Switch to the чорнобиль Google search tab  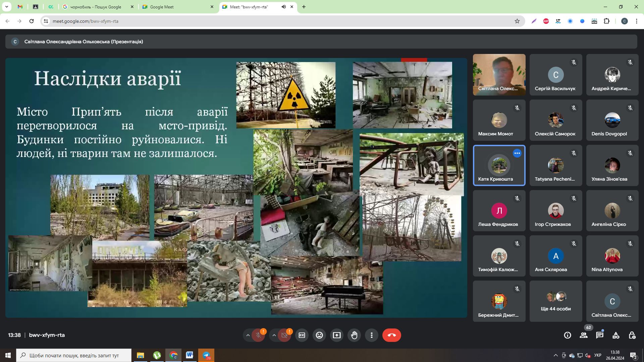(x=98, y=7)
